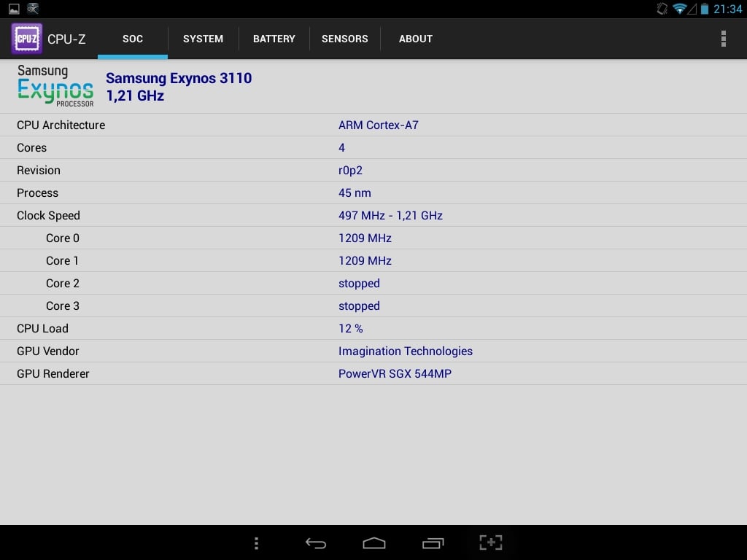The width and height of the screenshot is (747, 560).
Task: Select the 1209 MHz value for Core 1
Action: (x=365, y=261)
